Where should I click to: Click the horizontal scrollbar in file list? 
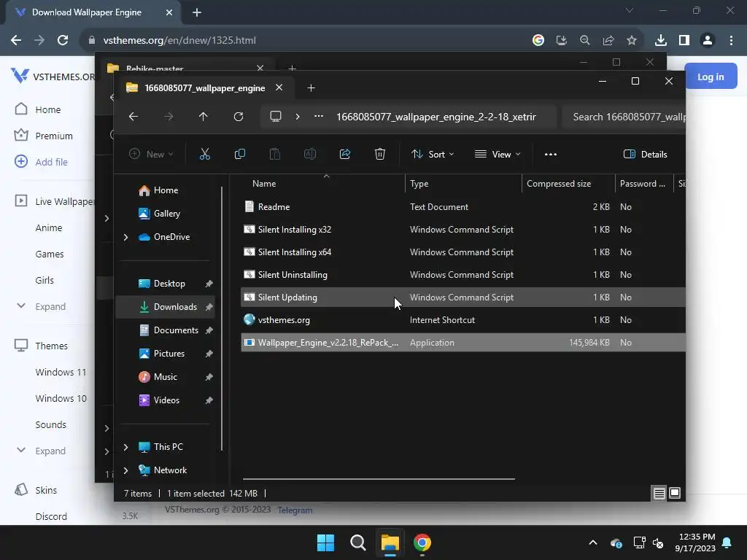coord(379,478)
